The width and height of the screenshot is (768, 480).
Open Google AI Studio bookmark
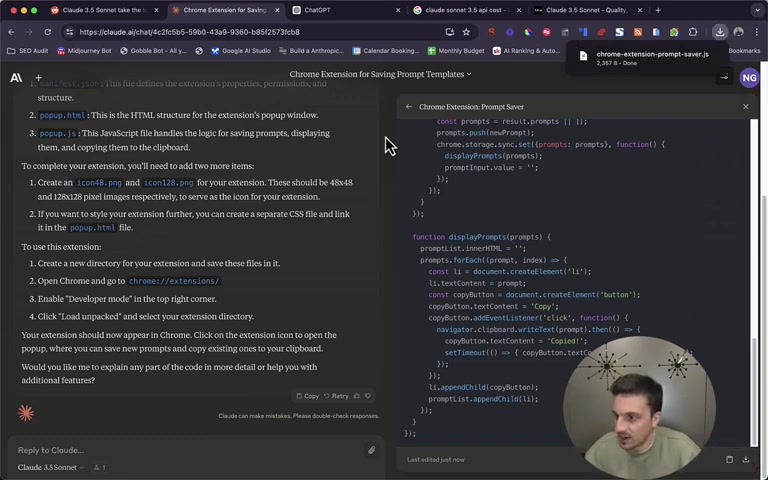pos(241,50)
